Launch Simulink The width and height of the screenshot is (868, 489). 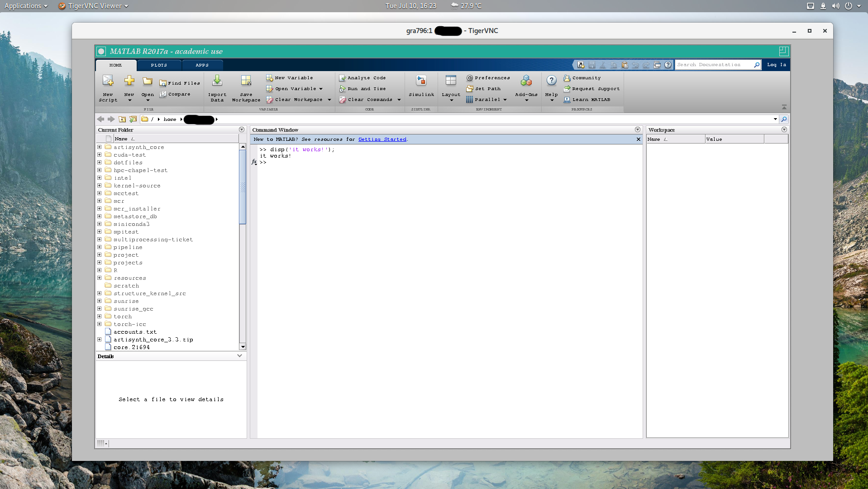click(421, 86)
